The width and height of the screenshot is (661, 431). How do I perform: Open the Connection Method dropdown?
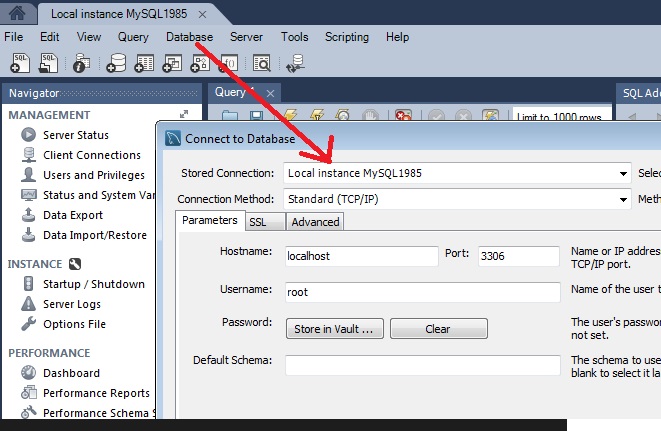[x=623, y=199]
